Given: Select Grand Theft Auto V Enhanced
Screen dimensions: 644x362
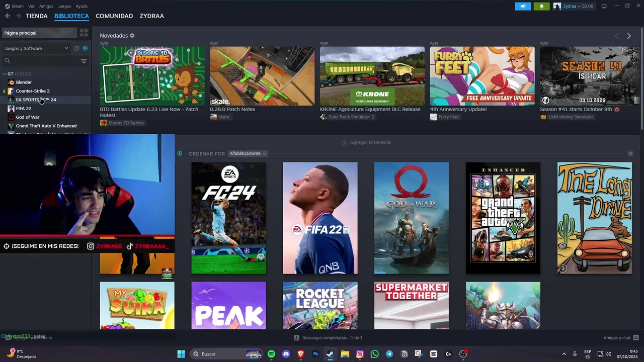Looking at the screenshot, I should [x=45, y=126].
